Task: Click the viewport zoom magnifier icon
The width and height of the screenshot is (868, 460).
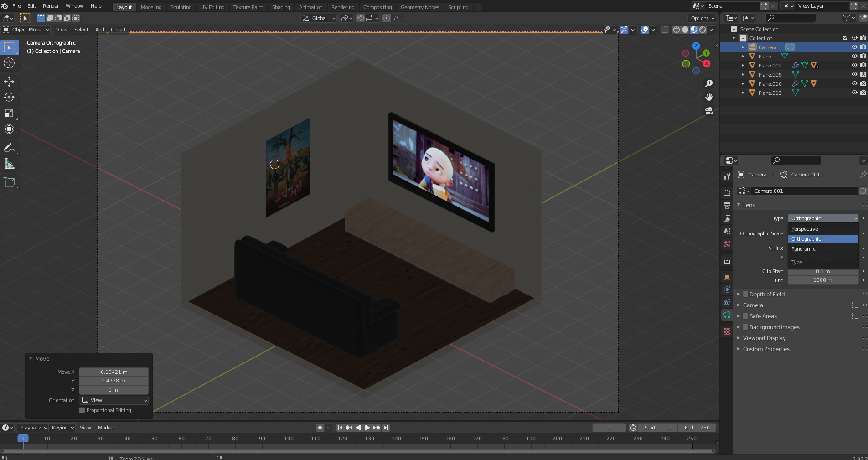Action: [709, 83]
